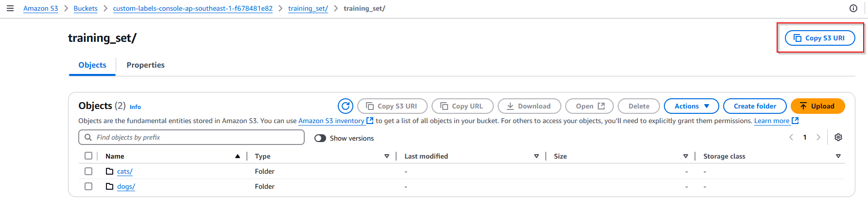Screen dimensions: 868x216
Task: Open the Actions dropdown
Action: (x=692, y=106)
